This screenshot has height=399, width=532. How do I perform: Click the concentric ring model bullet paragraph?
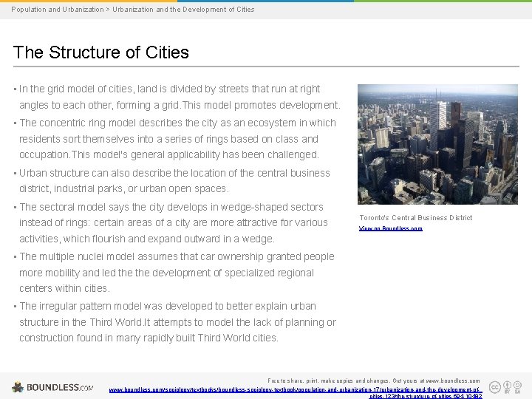[x=174, y=139]
